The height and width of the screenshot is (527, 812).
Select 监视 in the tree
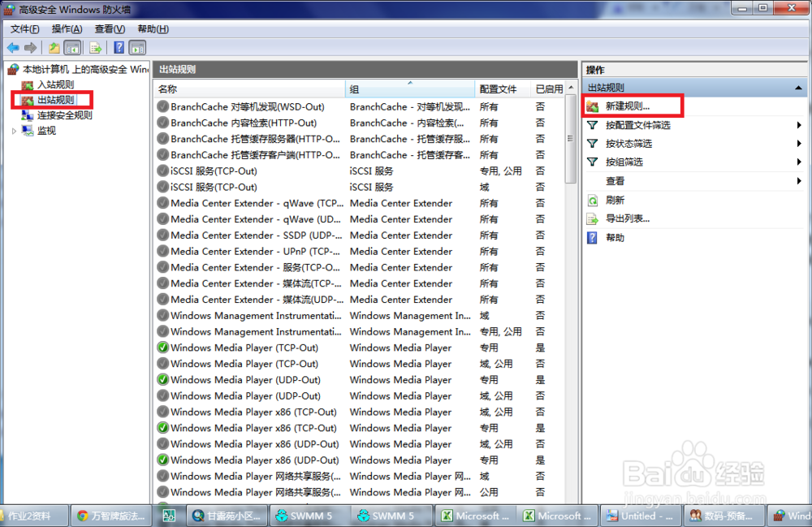[46, 131]
